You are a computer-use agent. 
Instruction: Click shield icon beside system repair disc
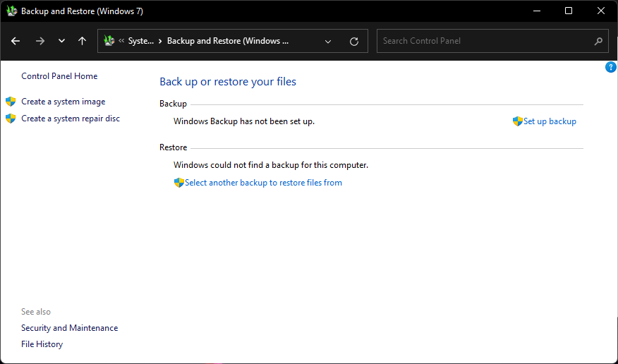[11, 119]
